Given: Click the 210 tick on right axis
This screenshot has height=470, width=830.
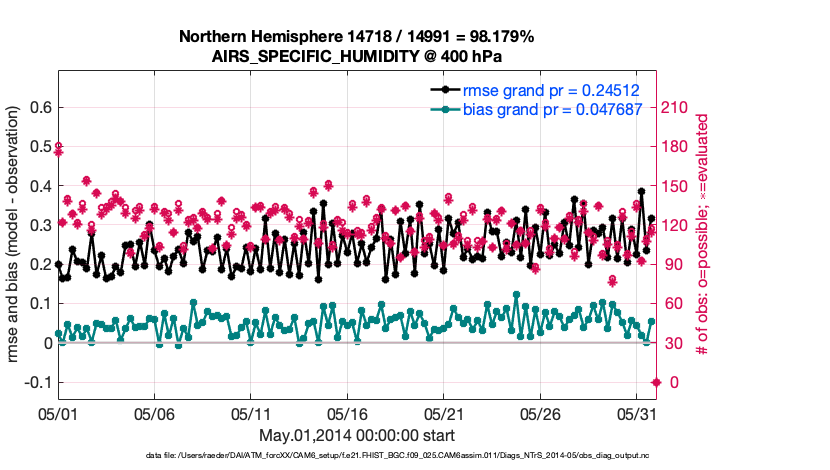Looking at the screenshot, I should click(675, 107).
